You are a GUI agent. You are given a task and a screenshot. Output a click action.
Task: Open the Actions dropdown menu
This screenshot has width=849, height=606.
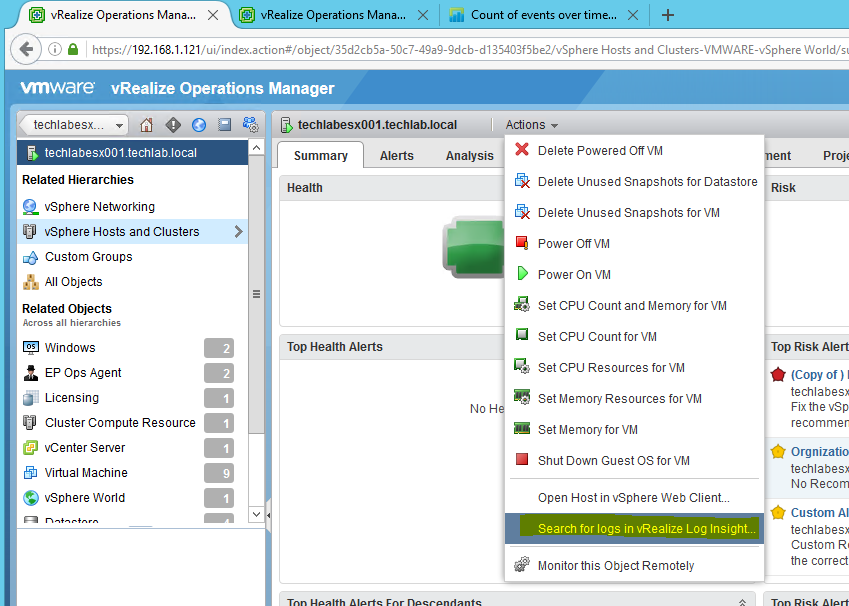531,125
